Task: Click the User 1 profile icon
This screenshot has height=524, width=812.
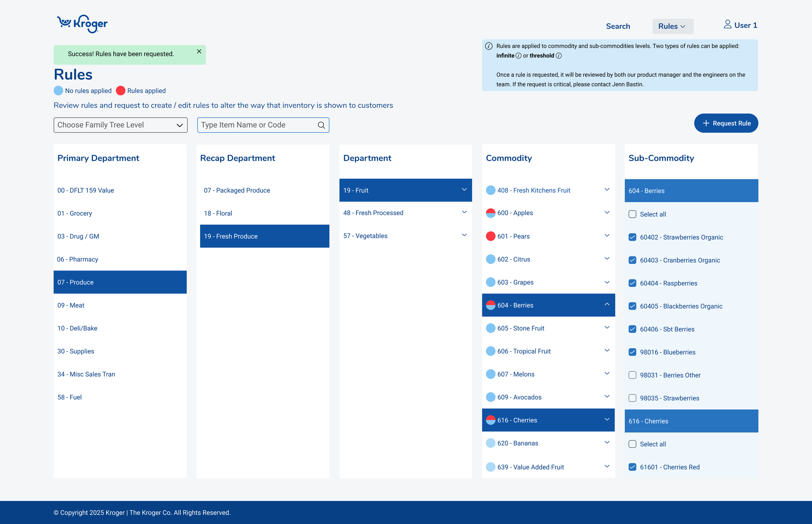Action: (727, 24)
